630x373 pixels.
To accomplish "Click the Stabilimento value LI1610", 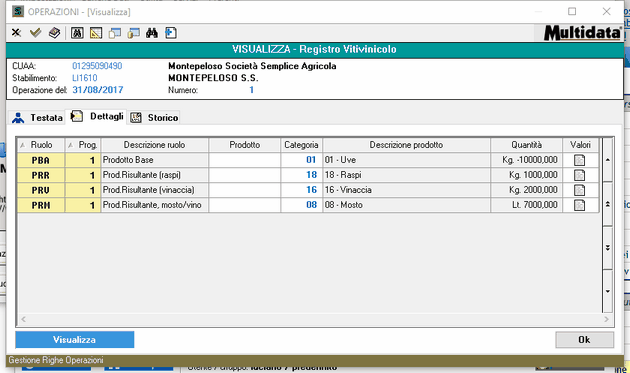I will click(x=85, y=78).
